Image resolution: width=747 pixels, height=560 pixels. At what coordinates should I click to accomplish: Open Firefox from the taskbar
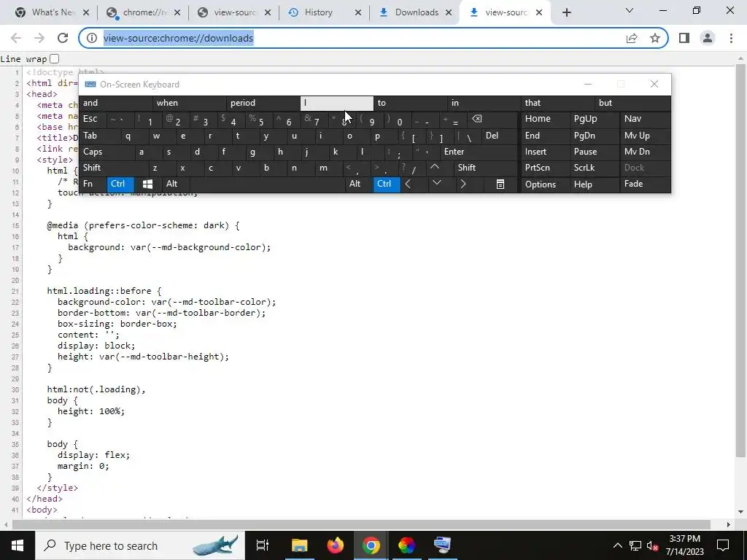click(x=336, y=545)
